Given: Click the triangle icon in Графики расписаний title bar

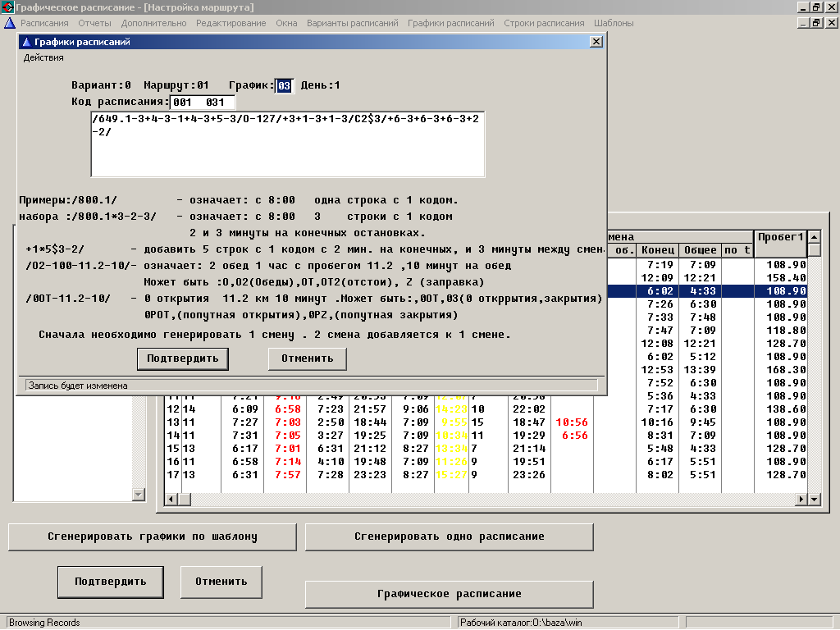Looking at the screenshot, I should tap(25, 42).
